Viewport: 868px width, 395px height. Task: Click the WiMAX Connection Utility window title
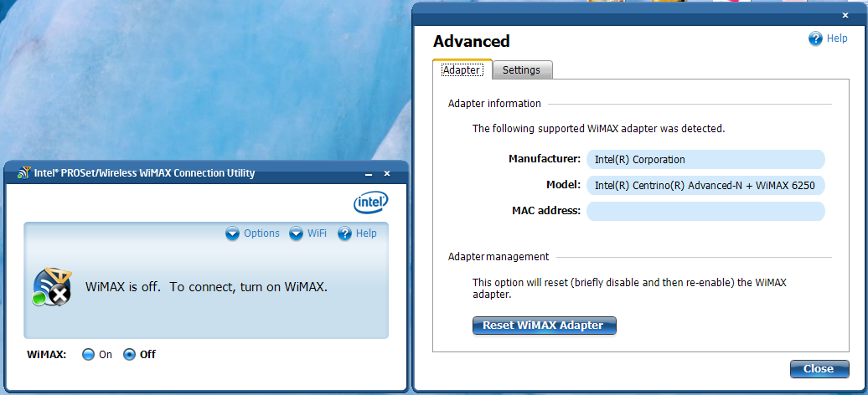click(144, 173)
